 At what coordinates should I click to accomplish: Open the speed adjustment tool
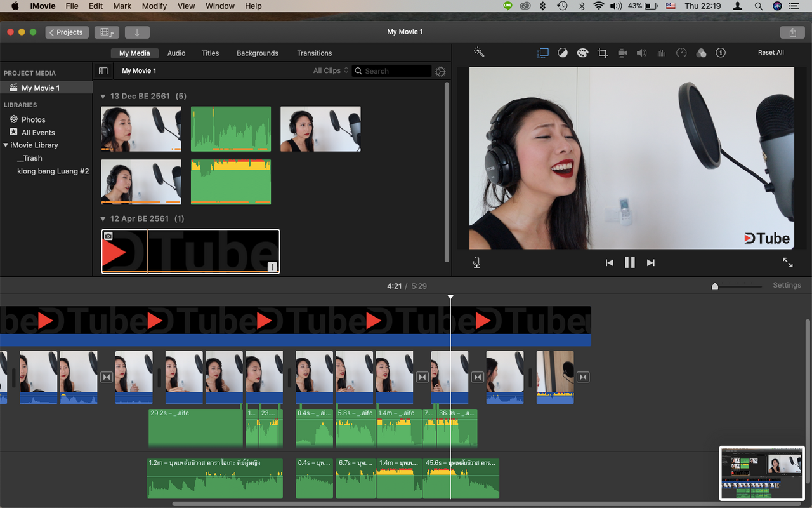click(681, 53)
